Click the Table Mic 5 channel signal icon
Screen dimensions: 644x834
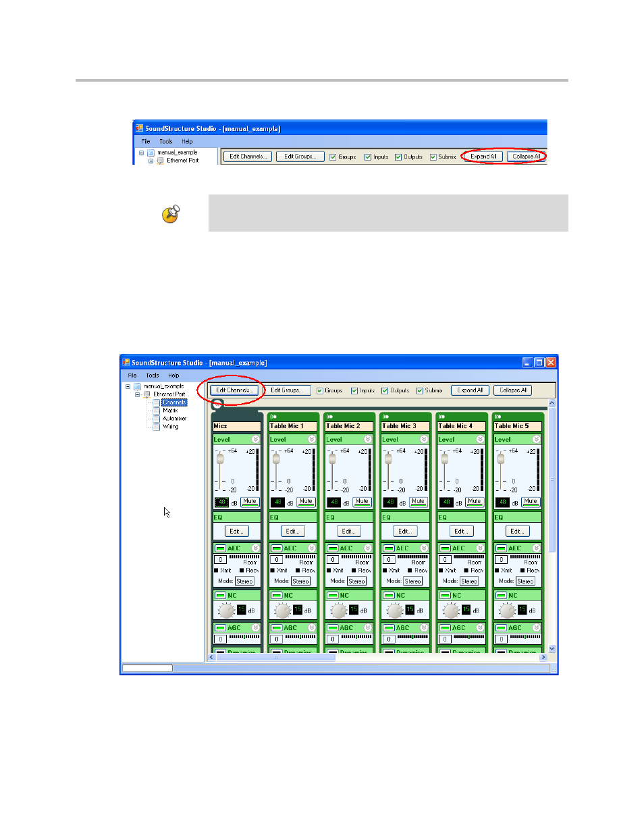498,417
